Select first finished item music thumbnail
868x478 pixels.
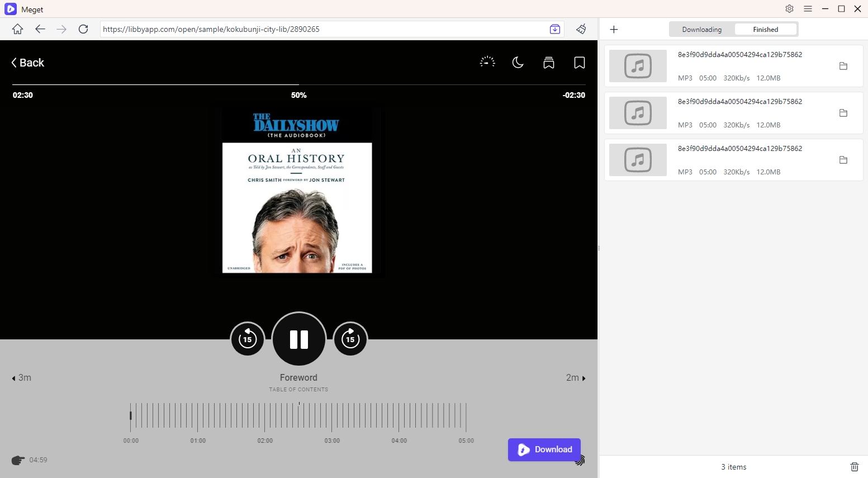(x=638, y=66)
